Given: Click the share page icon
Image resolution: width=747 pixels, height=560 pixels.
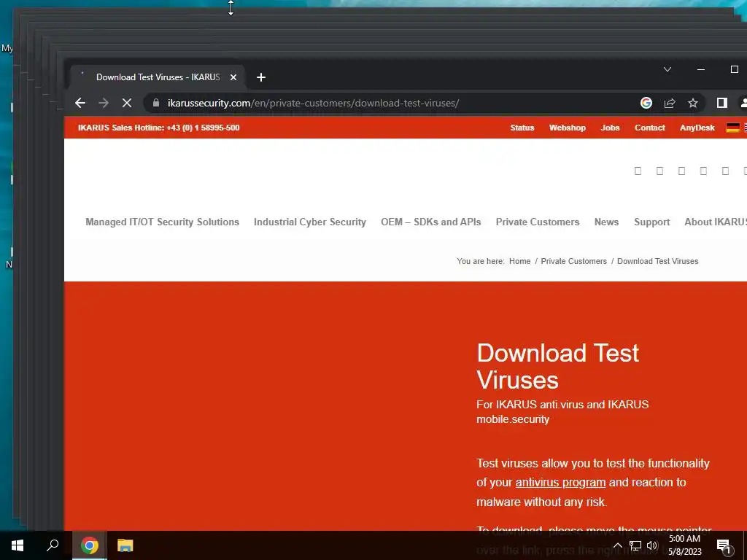Looking at the screenshot, I should 670,103.
